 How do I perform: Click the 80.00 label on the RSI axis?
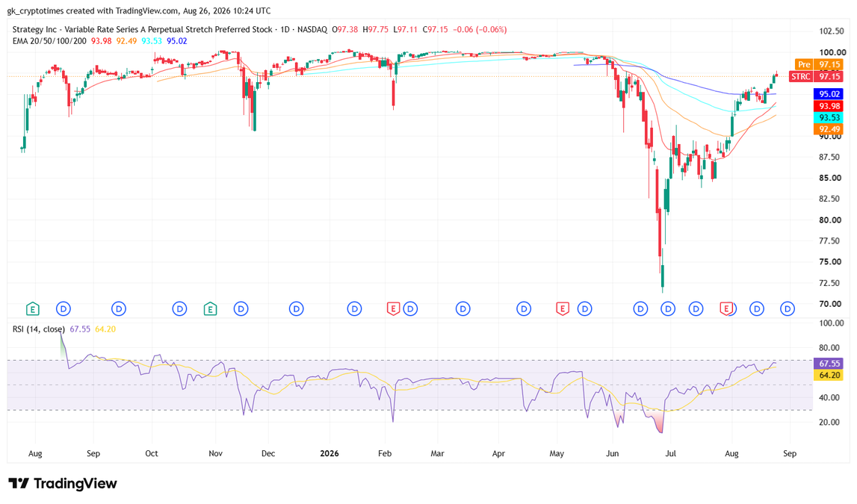click(829, 348)
